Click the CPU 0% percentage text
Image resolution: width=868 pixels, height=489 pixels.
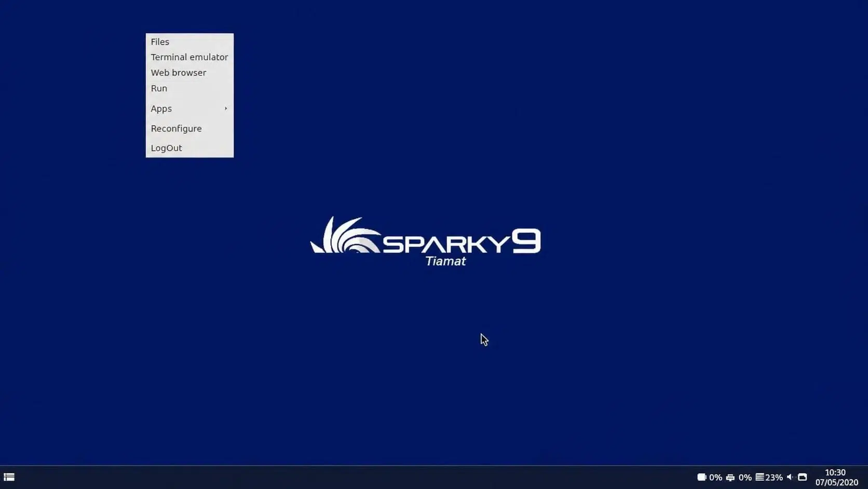[x=745, y=477]
